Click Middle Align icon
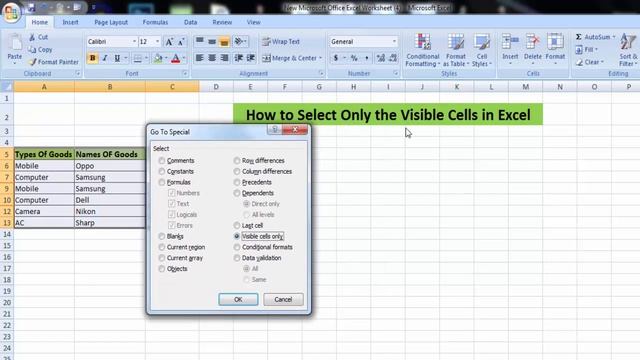Screen dimensions: 640x360 click(x=212, y=41)
